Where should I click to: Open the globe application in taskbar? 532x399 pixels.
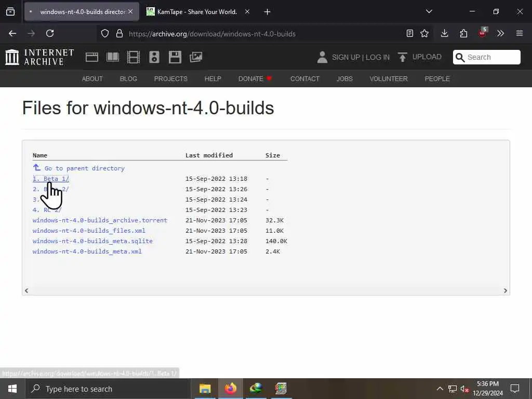tap(256, 389)
